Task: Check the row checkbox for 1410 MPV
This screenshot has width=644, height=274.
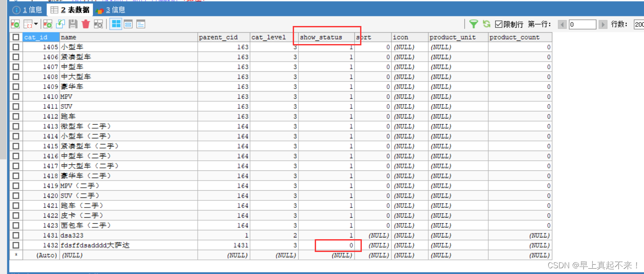Action: pyautogui.click(x=16, y=96)
